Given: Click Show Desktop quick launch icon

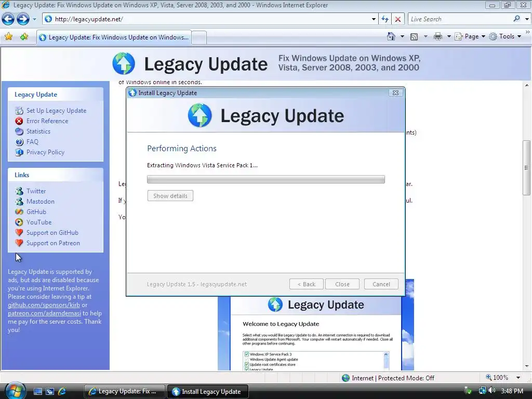Looking at the screenshot, I should (37, 391).
